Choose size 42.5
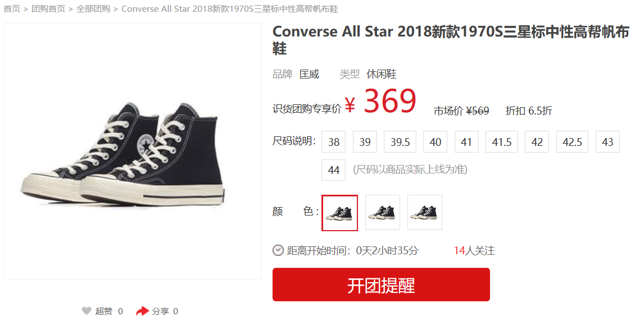This screenshot has width=644, height=321. tap(572, 142)
